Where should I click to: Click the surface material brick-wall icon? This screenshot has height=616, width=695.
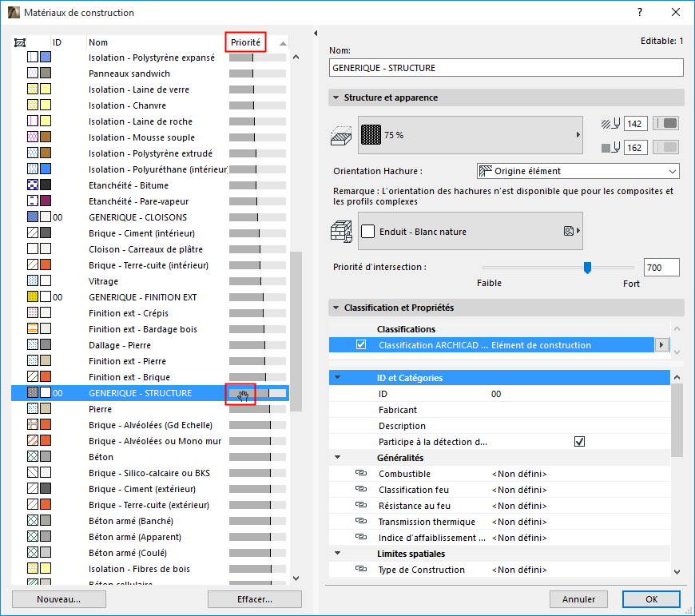(x=341, y=232)
